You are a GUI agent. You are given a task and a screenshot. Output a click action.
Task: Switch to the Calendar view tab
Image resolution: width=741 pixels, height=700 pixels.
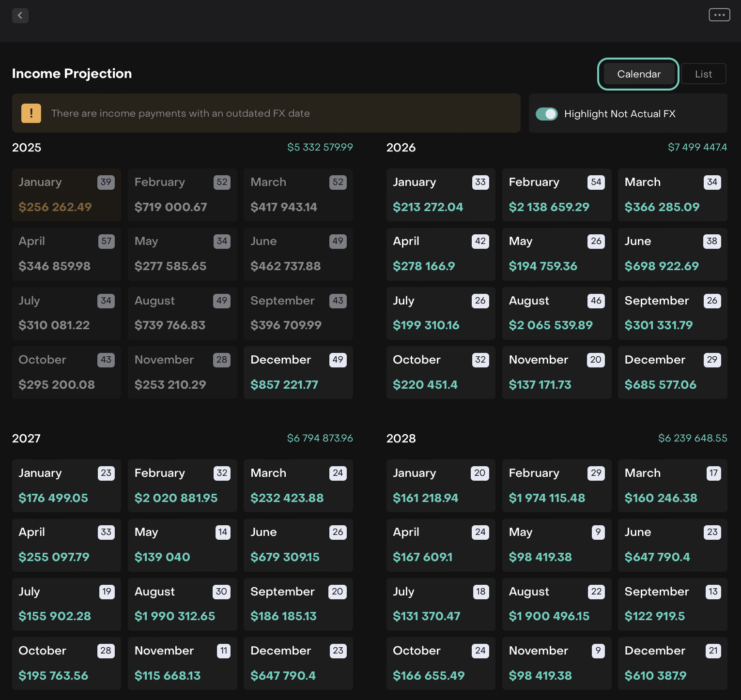pyautogui.click(x=638, y=74)
